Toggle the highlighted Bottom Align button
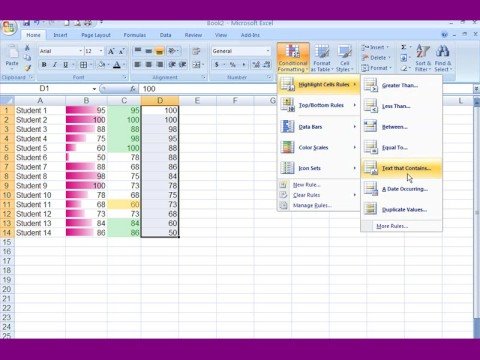The height and width of the screenshot is (360, 480). click(160, 51)
